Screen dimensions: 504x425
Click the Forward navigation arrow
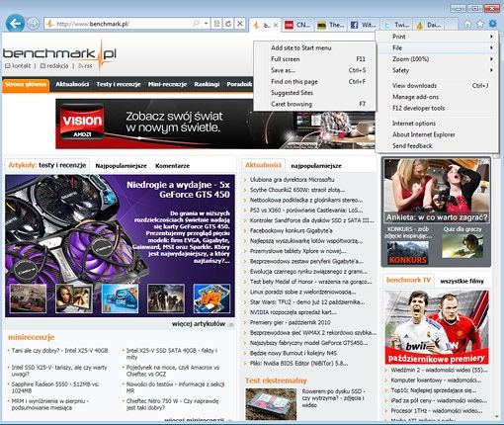click(34, 24)
